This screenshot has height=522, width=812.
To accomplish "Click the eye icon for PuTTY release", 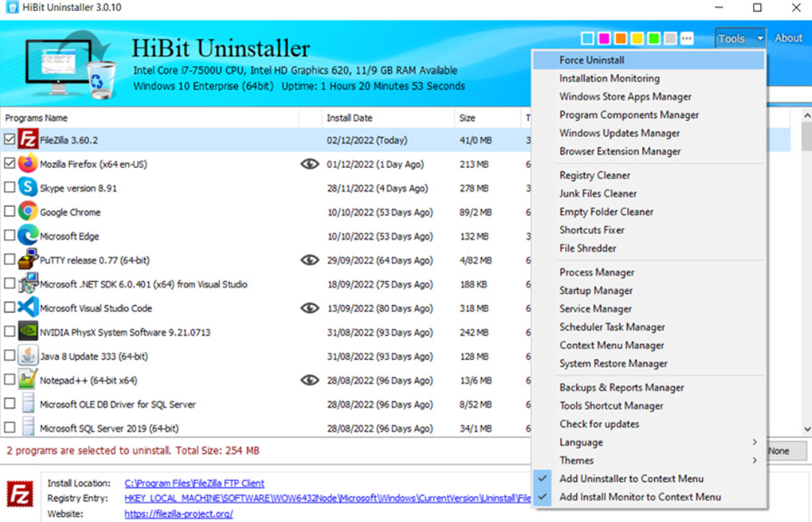I will 309,260.
